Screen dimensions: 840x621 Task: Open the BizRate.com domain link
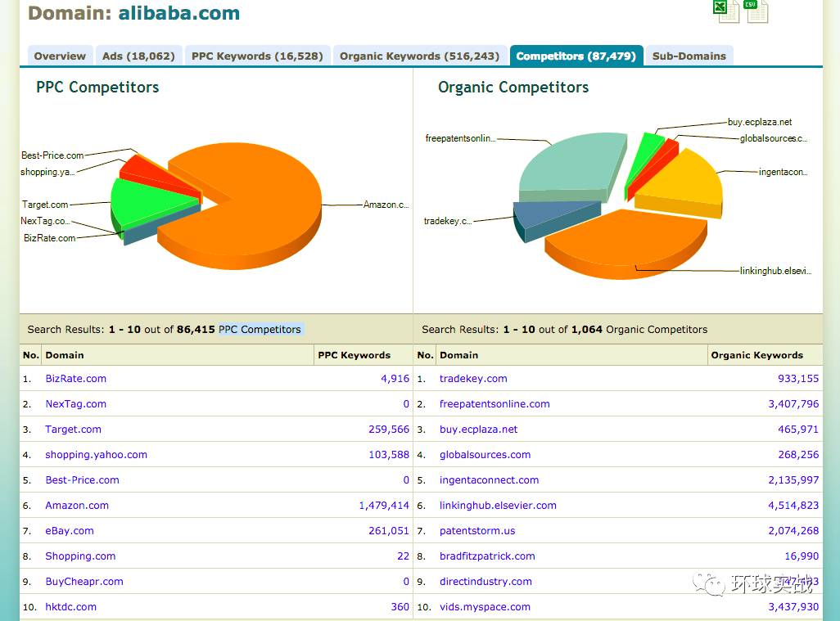pos(75,379)
